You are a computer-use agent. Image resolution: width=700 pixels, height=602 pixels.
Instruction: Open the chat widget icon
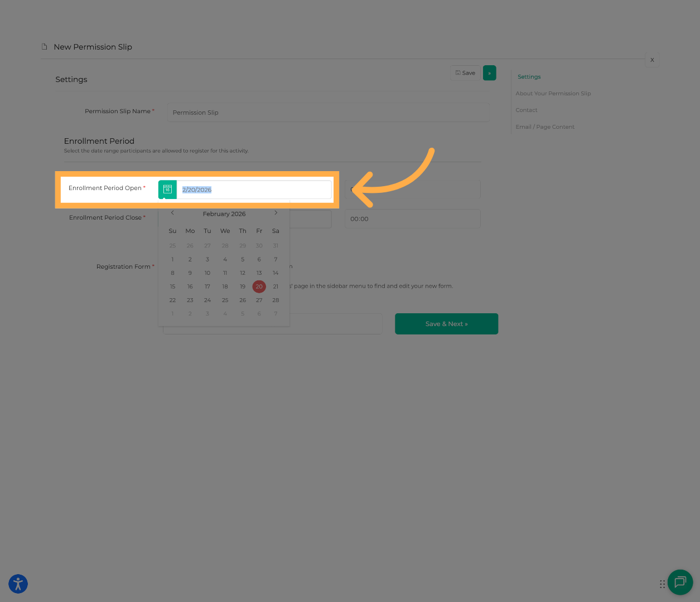[680, 582]
